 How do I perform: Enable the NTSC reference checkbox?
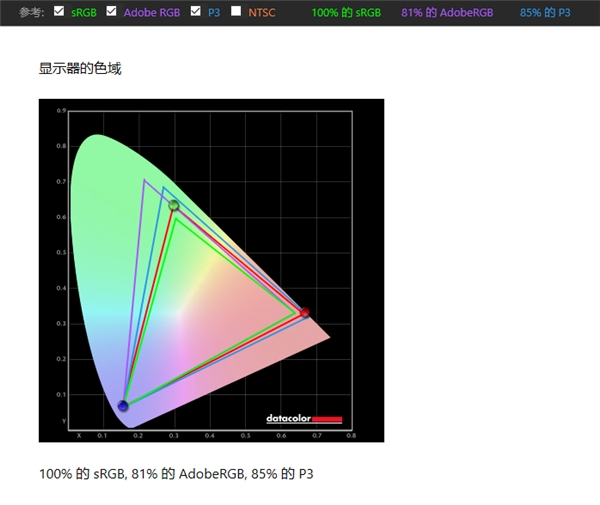click(236, 11)
